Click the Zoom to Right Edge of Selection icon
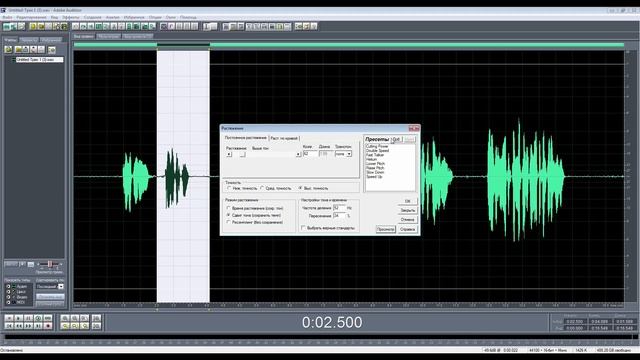The width and height of the screenshot is (640, 360). point(84,326)
